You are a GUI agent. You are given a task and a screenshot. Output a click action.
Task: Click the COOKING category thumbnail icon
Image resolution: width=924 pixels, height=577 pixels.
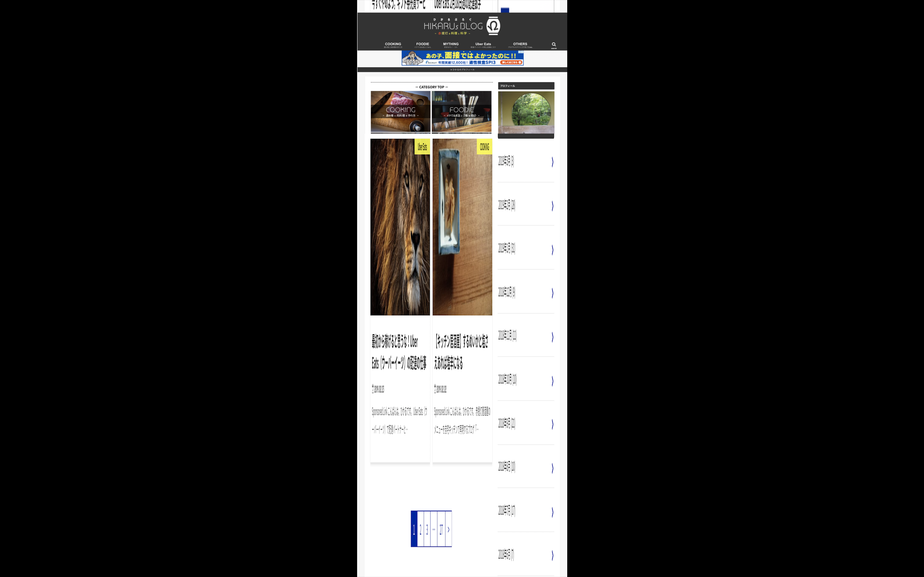400,112
